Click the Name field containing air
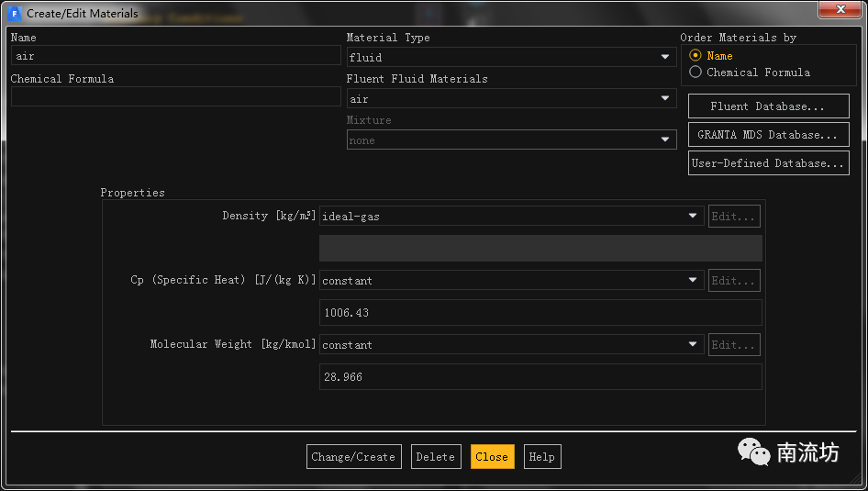 click(175, 55)
